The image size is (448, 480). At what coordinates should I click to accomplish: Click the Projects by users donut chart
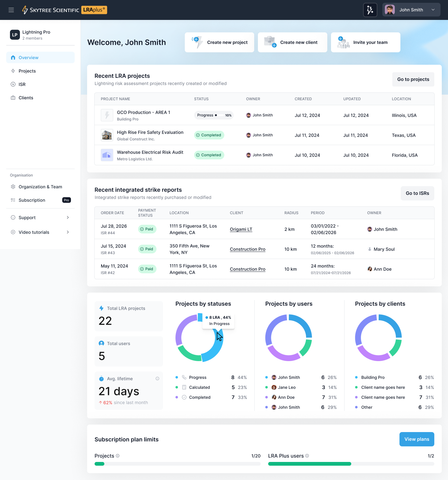289,338
